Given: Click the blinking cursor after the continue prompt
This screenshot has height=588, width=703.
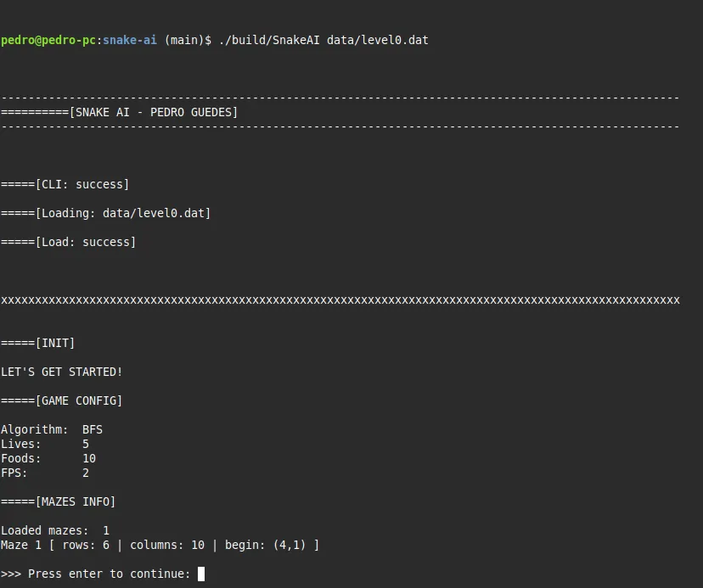Looking at the screenshot, I should pos(201,574).
